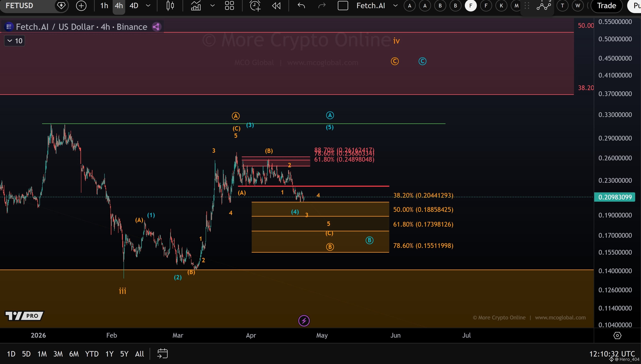
Task: Create alert with the alarm clock icon
Action: pyautogui.click(x=255, y=5)
